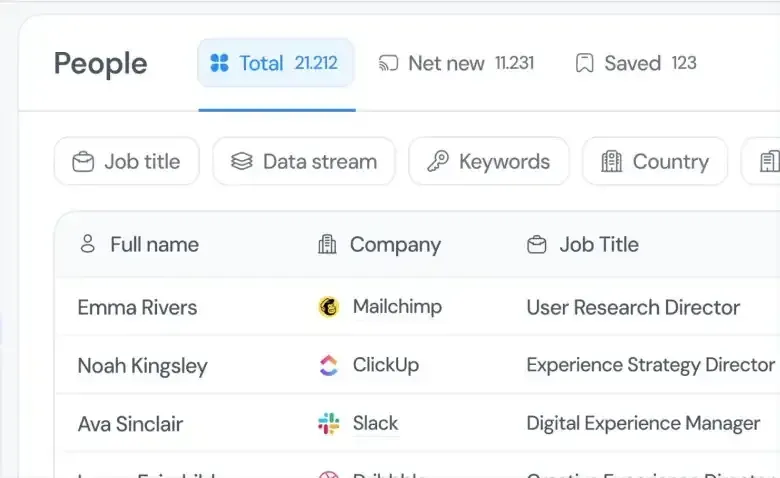Image resolution: width=780 pixels, height=478 pixels.
Task: Switch to the Net new tab
Action: [456, 63]
